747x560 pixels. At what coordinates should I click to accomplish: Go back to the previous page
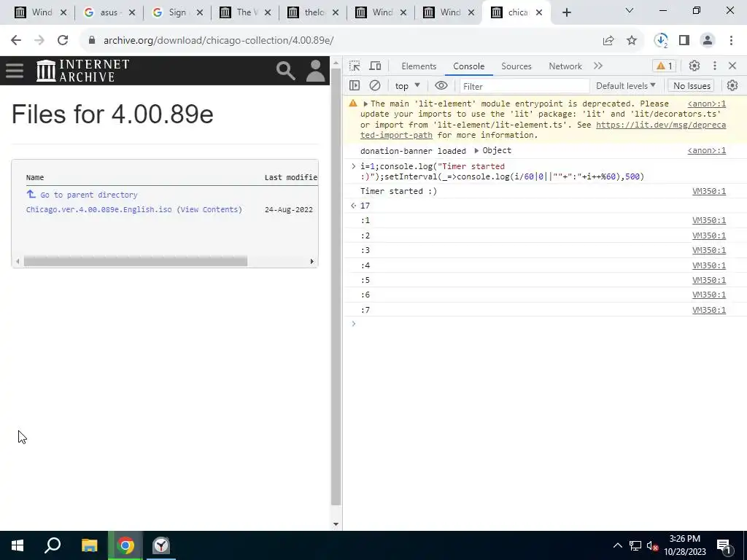pyautogui.click(x=16, y=41)
